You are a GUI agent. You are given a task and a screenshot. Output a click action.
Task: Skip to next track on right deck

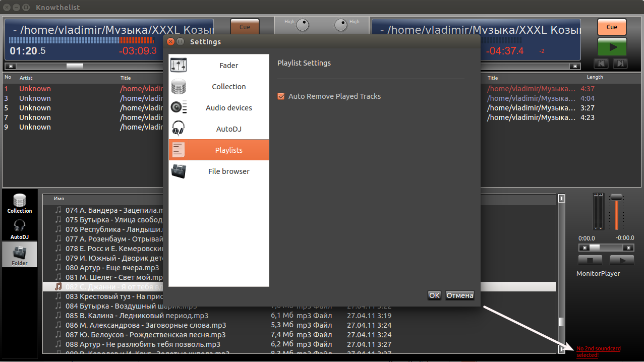tap(620, 64)
